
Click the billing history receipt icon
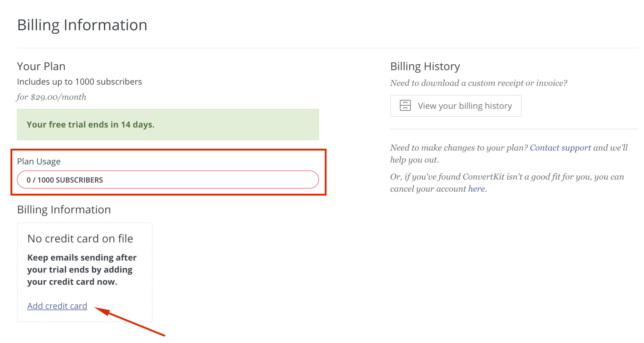coord(405,106)
